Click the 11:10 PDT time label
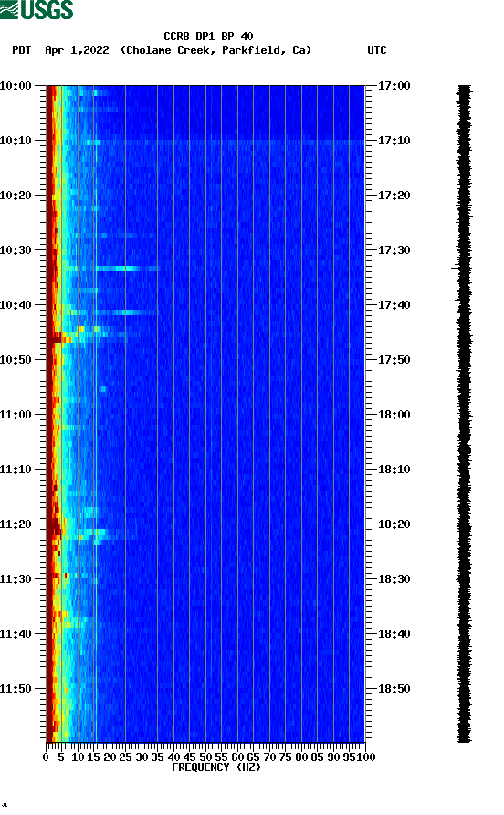Image resolution: width=504 pixels, height=815 pixels. click(16, 470)
